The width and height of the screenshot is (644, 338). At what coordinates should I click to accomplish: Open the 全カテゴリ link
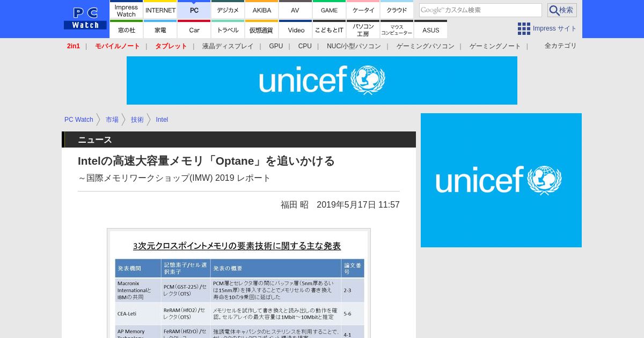point(560,46)
